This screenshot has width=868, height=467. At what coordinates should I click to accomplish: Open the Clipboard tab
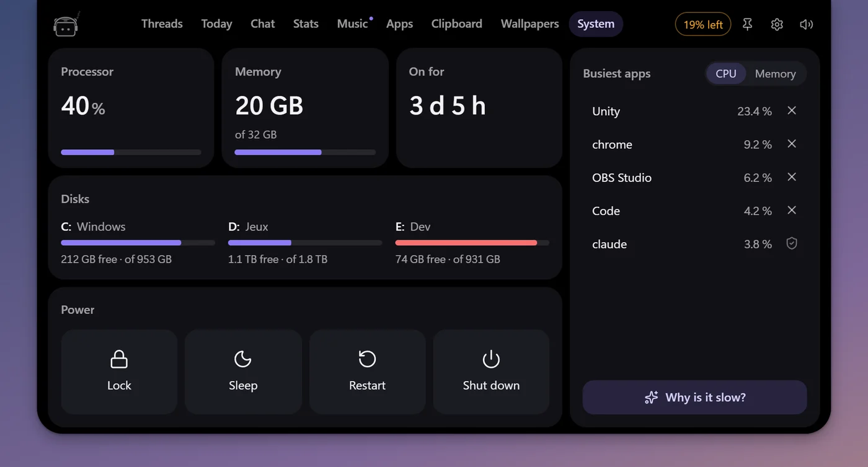point(456,24)
